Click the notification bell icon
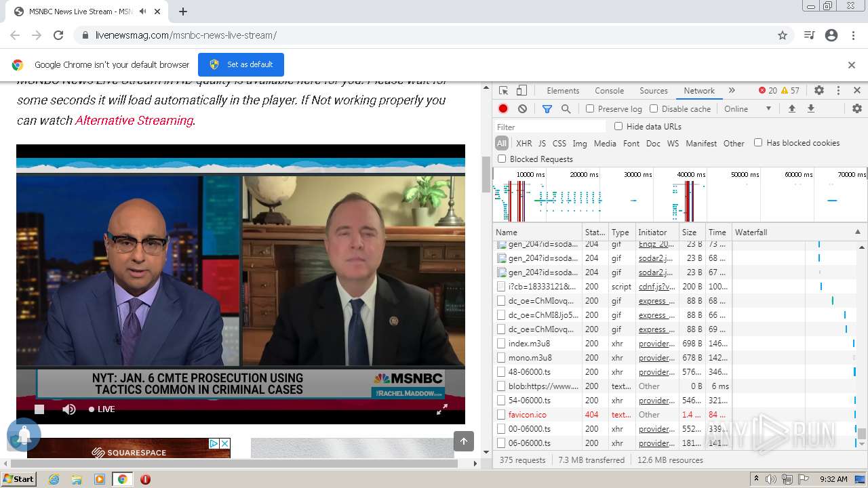The height and width of the screenshot is (488, 868). click(x=24, y=435)
